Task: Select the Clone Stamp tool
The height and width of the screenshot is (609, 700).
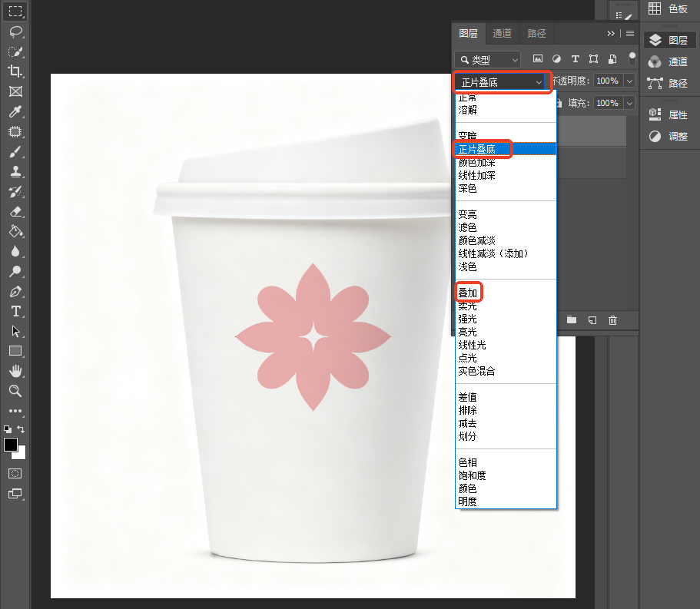Action: [x=15, y=171]
